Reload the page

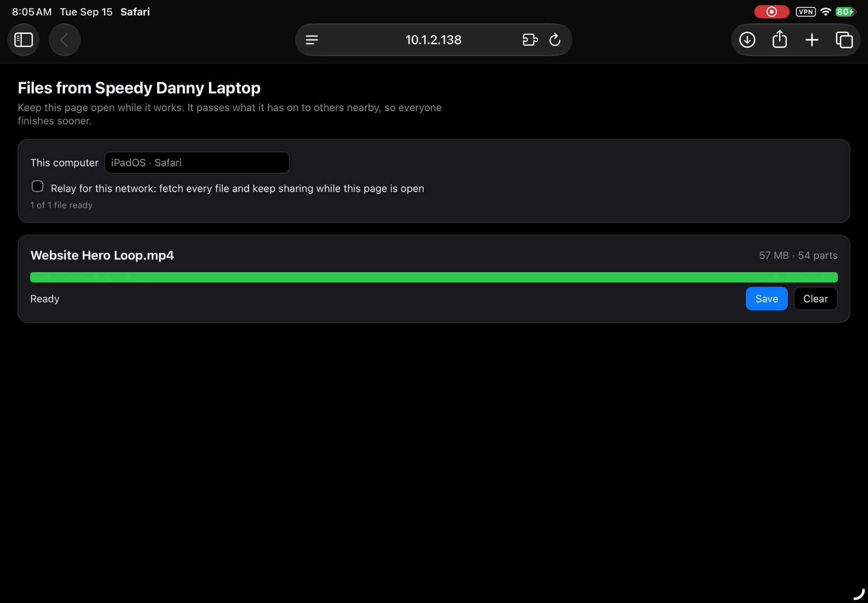555,40
